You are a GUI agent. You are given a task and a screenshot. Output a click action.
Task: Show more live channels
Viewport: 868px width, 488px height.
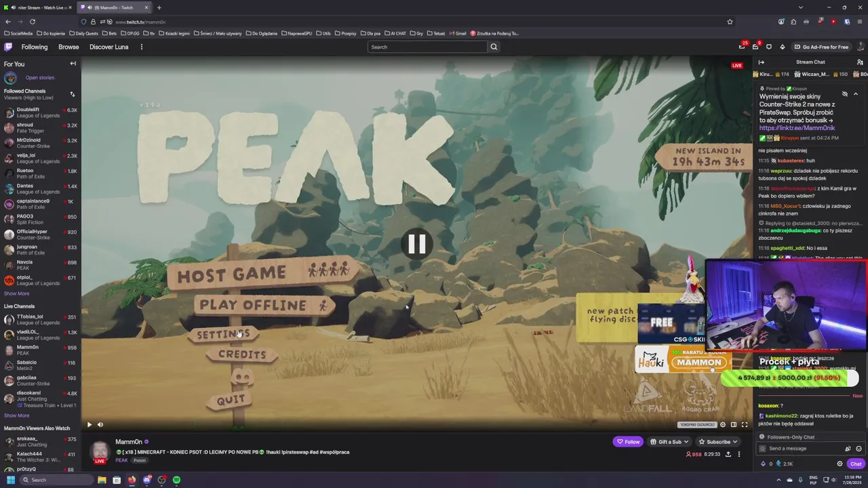click(17, 415)
